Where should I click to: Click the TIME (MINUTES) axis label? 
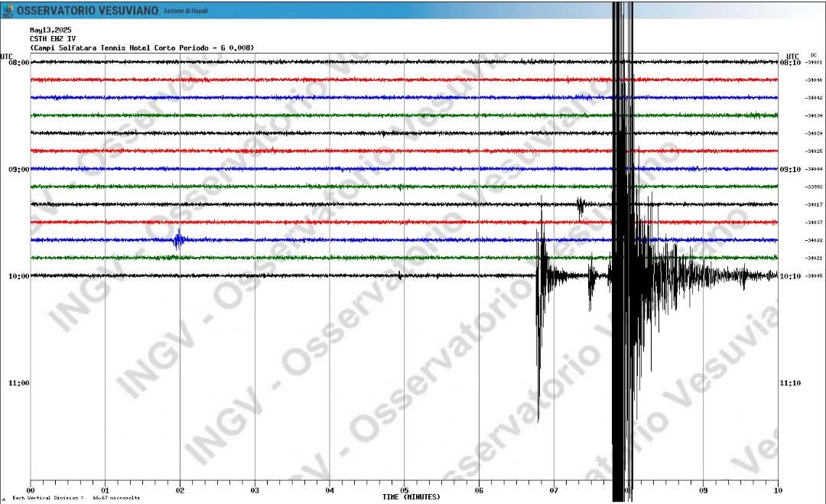(x=411, y=497)
